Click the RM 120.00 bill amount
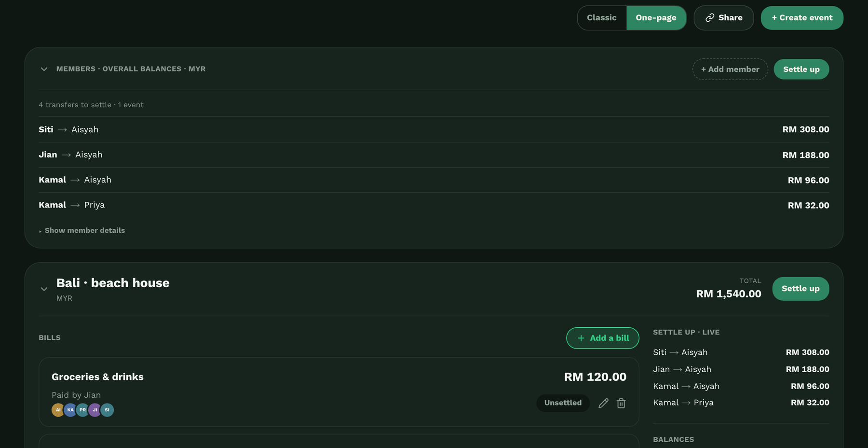This screenshot has height=448, width=868. [595, 377]
